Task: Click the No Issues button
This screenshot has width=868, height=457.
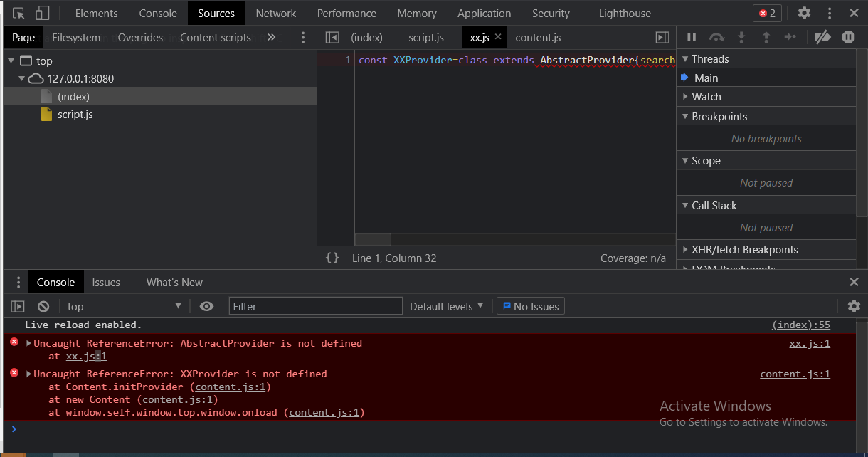Action: pos(531,306)
